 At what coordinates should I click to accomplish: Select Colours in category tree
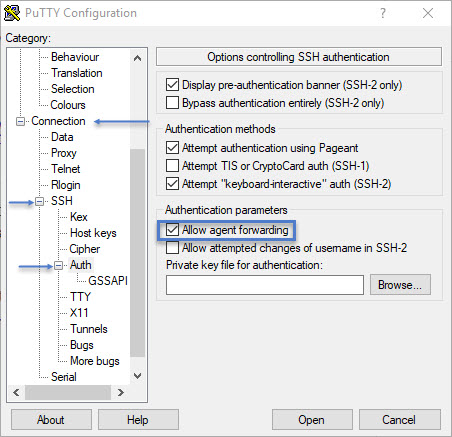(x=68, y=105)
